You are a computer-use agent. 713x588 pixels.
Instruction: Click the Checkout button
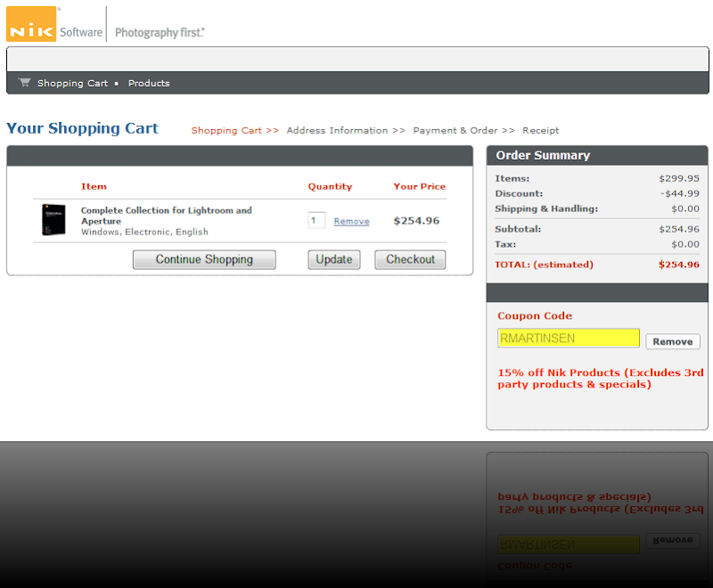point(410,259)
